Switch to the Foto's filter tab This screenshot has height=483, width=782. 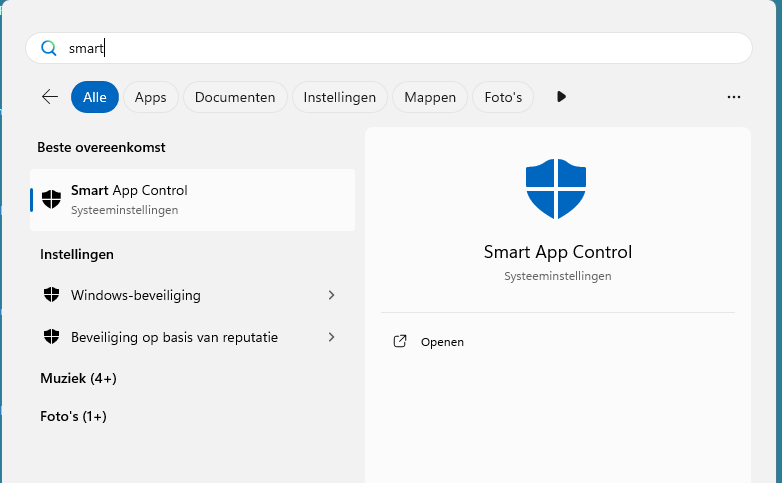[503, 97]
